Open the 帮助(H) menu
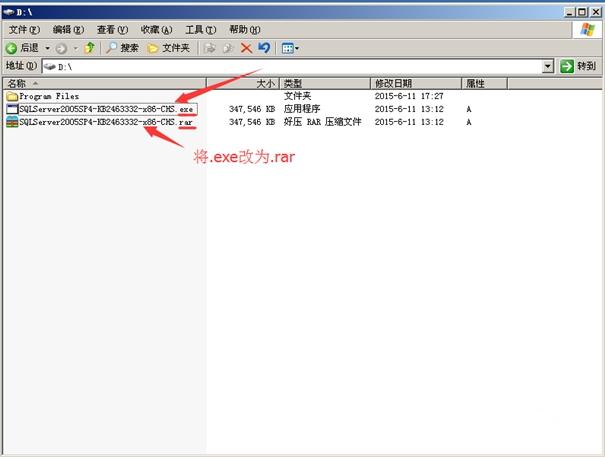This screenshot has height=457, width=605. click(245, 30)
